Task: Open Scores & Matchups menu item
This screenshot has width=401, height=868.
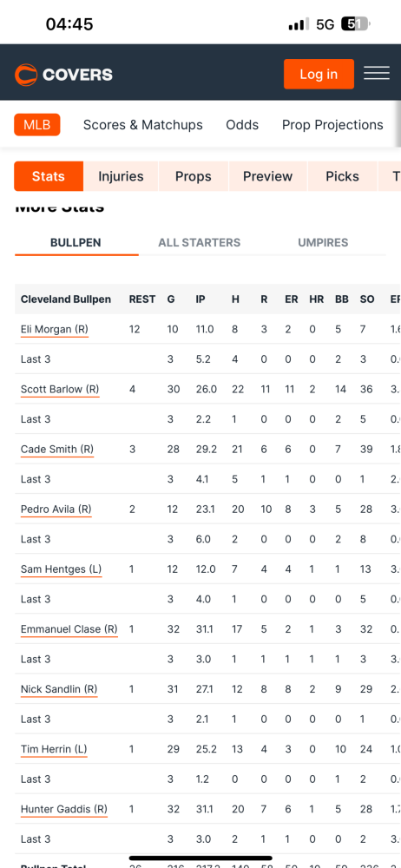Action: coord(143,125)
